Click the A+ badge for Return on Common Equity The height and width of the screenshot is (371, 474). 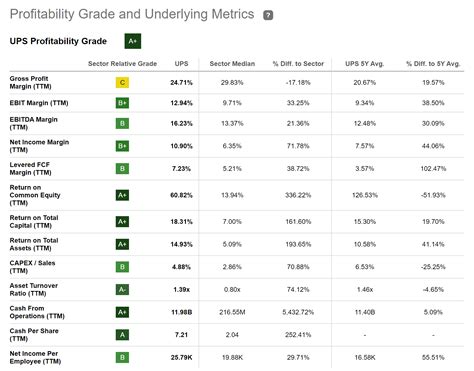122,195
